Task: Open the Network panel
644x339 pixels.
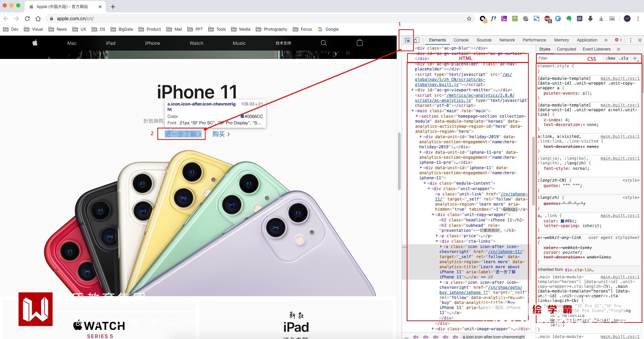Action: pos(507,40)
